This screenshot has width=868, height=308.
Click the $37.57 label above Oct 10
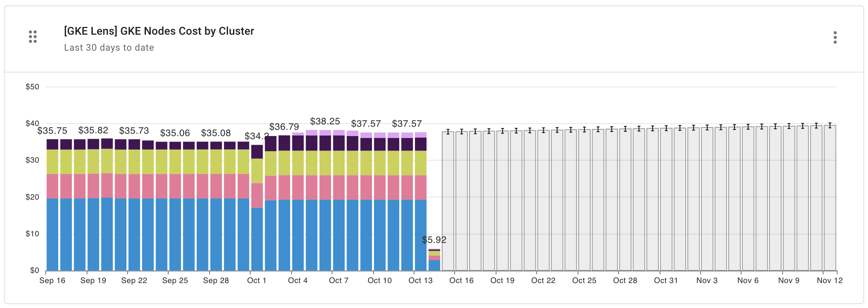pos(366,124)
